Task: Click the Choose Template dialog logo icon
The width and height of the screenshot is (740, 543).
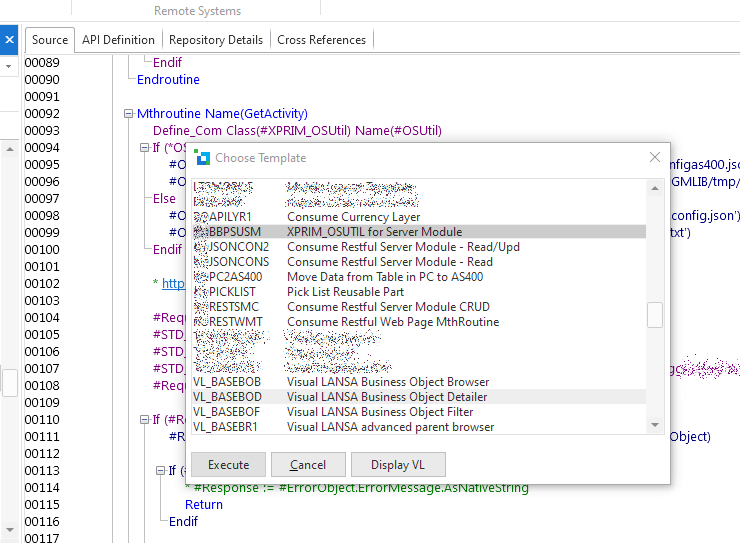Action: point(201,157)
